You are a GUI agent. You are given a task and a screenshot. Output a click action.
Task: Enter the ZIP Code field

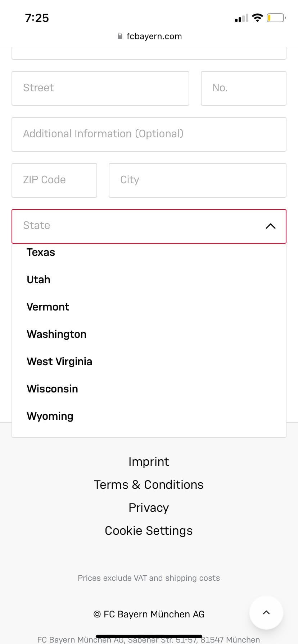[54, 180]
